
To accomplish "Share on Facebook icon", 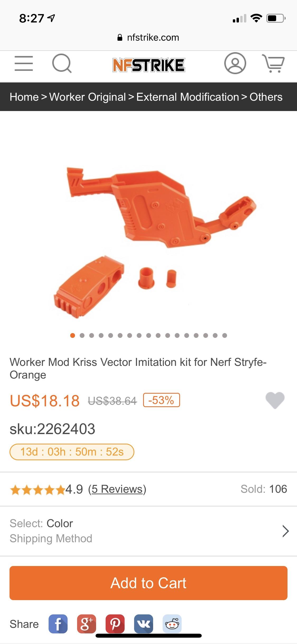I will tap(58, 624).
